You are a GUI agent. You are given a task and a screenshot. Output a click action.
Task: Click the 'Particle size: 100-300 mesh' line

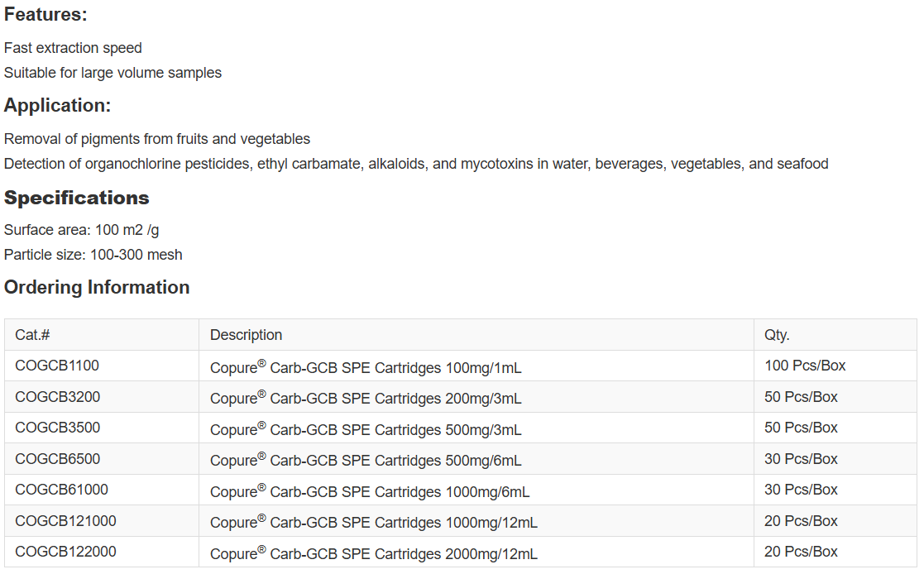(93, 255)
